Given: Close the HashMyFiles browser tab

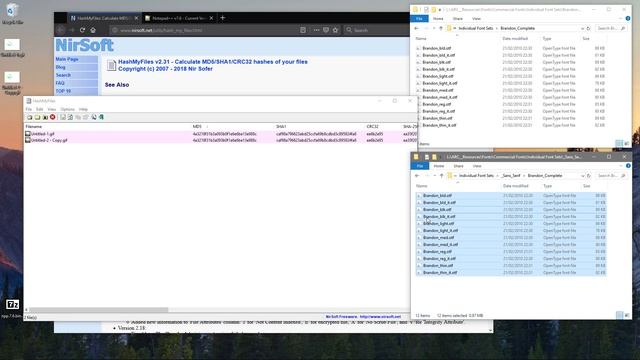Looking at the screenshot, I should [136, 18].
